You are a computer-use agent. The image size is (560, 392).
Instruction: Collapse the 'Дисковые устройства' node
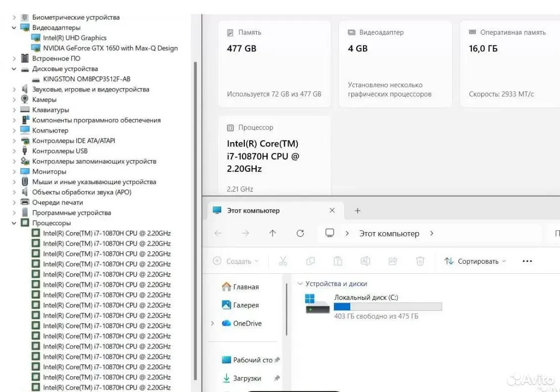(x=14, y=69)
